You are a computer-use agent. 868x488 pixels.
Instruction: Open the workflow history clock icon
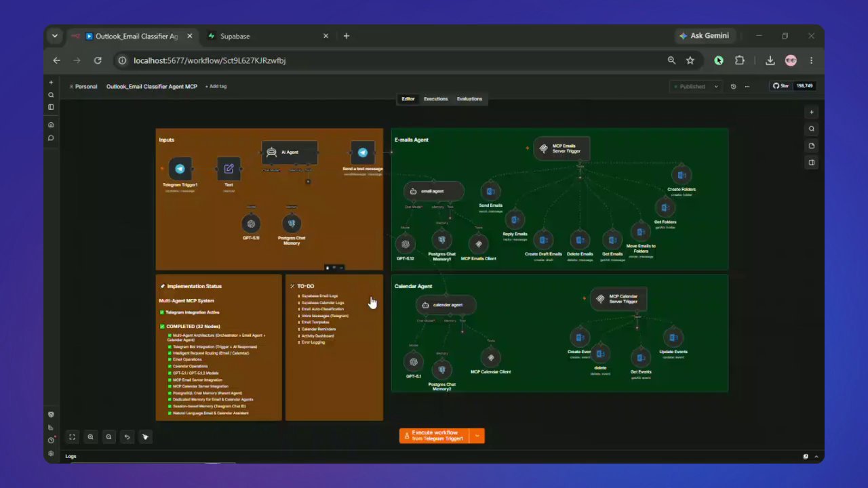pos(733,87)
